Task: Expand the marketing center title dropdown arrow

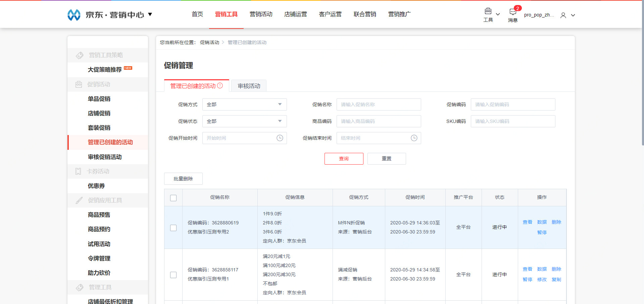Action: click(x=150, y=14)
